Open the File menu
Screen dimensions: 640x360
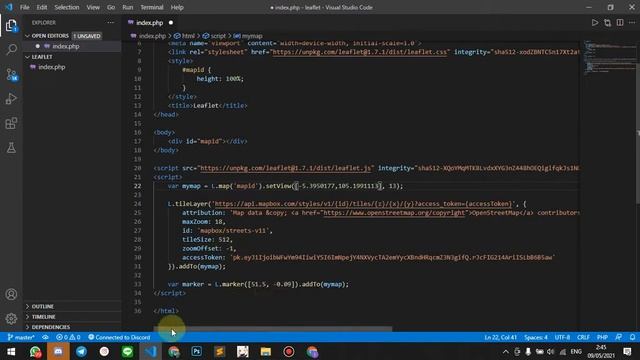coord(24,7)
